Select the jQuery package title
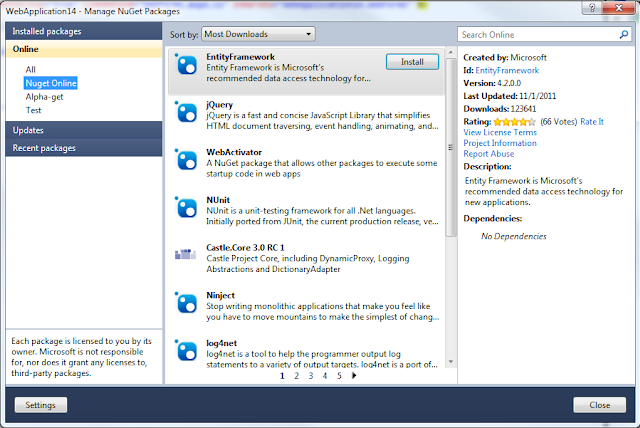 click(x=220, y=104)
